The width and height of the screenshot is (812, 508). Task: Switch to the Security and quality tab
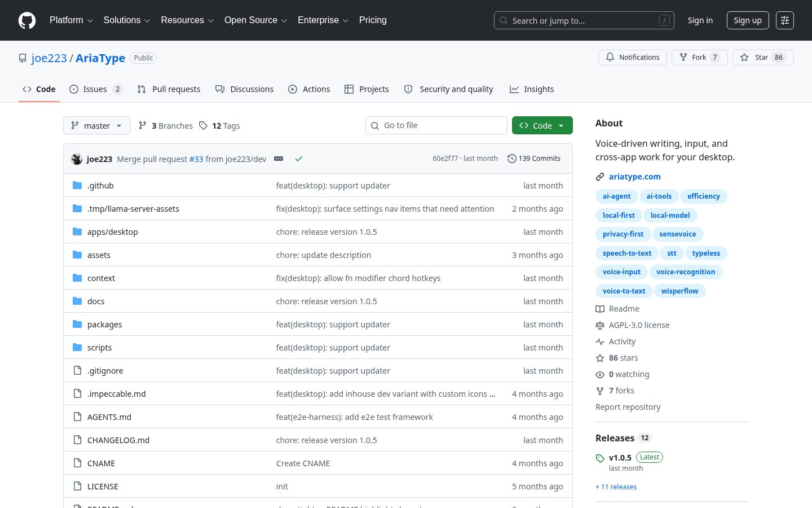[449, 89]
